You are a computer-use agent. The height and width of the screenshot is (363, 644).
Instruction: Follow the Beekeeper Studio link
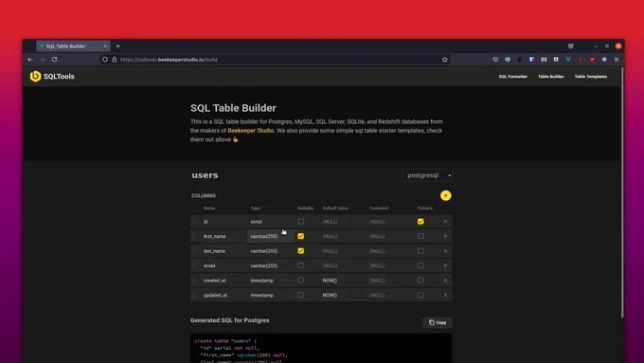click(x=251, y=131)
